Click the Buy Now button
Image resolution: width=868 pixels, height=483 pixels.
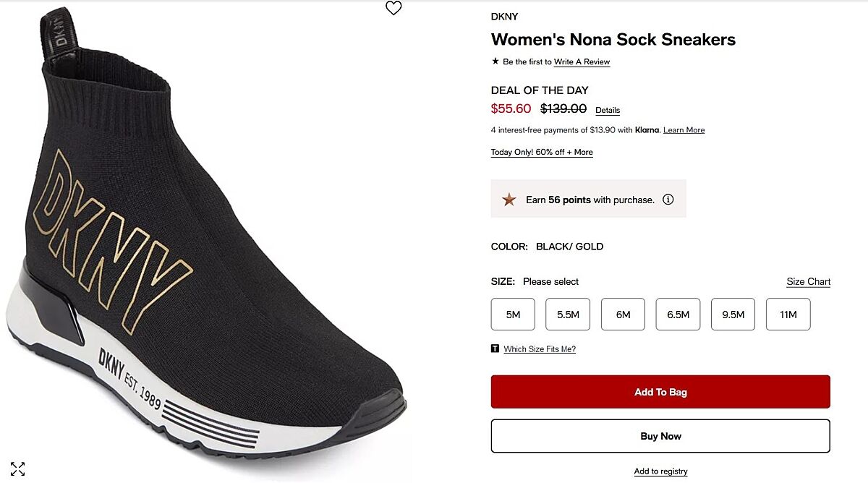[660, 436]
